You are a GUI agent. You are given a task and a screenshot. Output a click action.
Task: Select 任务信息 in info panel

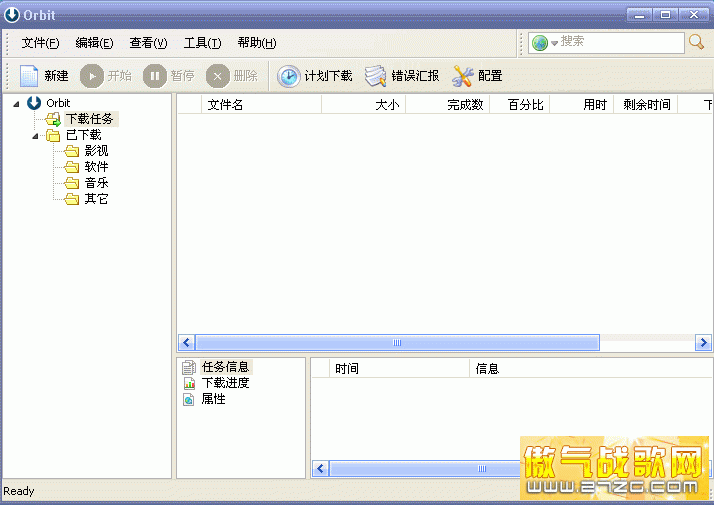coord(225,367)
